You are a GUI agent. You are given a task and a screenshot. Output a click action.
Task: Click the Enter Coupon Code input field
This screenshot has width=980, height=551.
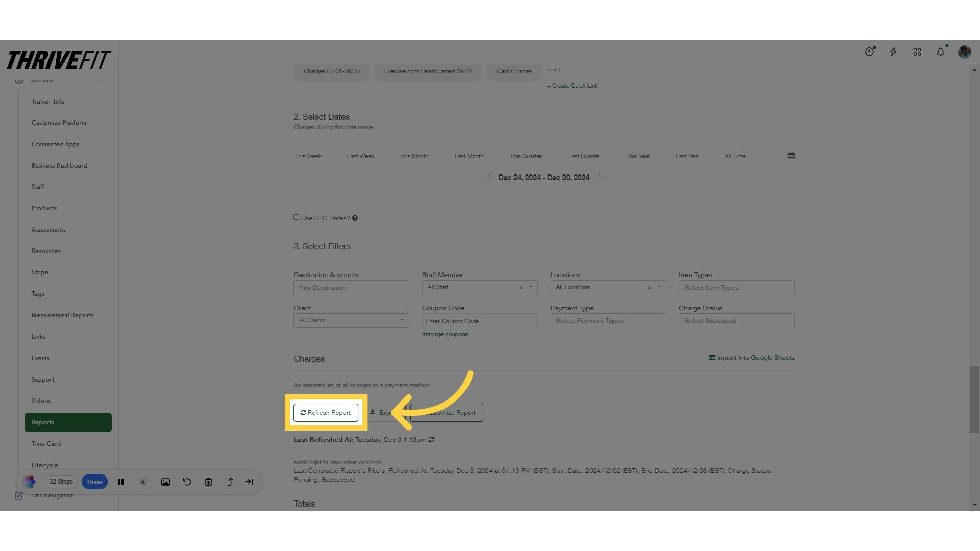click(x=480, y=321)
